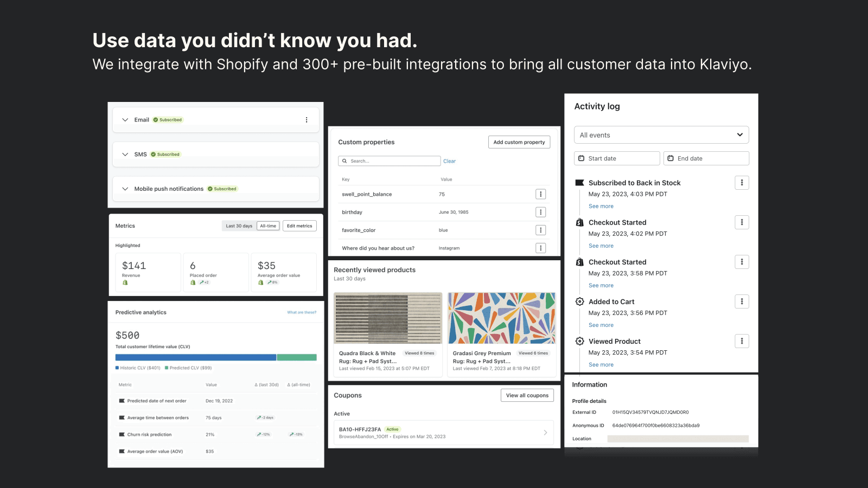Click the Add custom property button

[519, 142]
